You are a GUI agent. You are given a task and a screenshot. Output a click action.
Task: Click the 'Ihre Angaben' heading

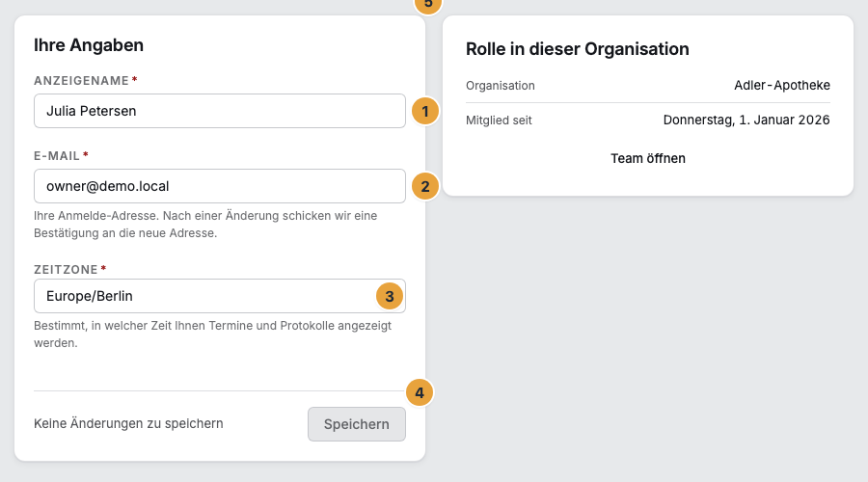[89, 44]
